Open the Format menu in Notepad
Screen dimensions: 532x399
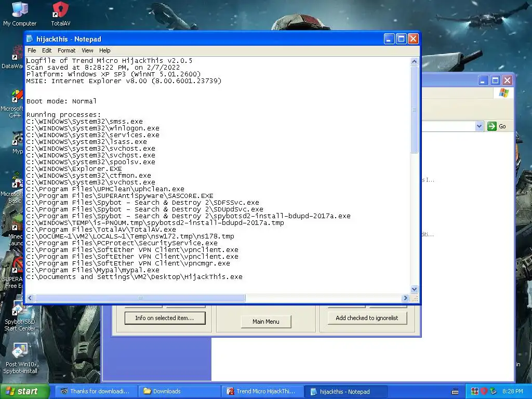66,50
